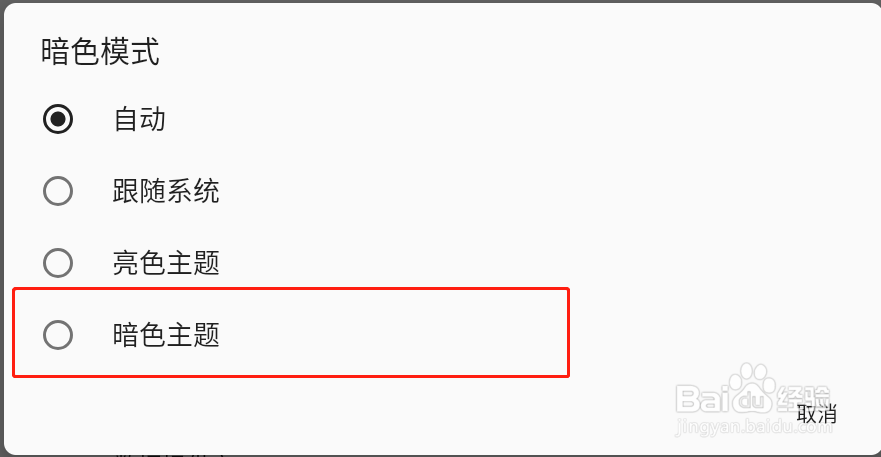Click the 亮色主题 text label
The height and width of the screenshot is (457, 881).
point(166,263)
